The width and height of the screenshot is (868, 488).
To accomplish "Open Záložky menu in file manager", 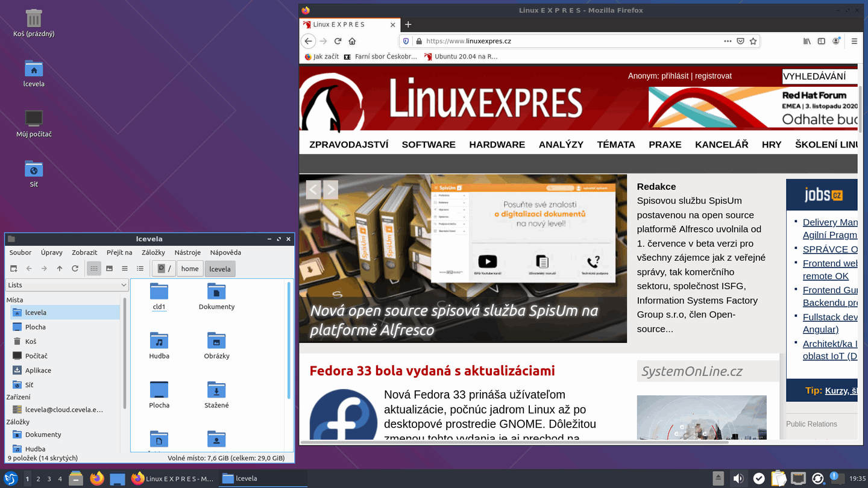I will tap(153, 252).
